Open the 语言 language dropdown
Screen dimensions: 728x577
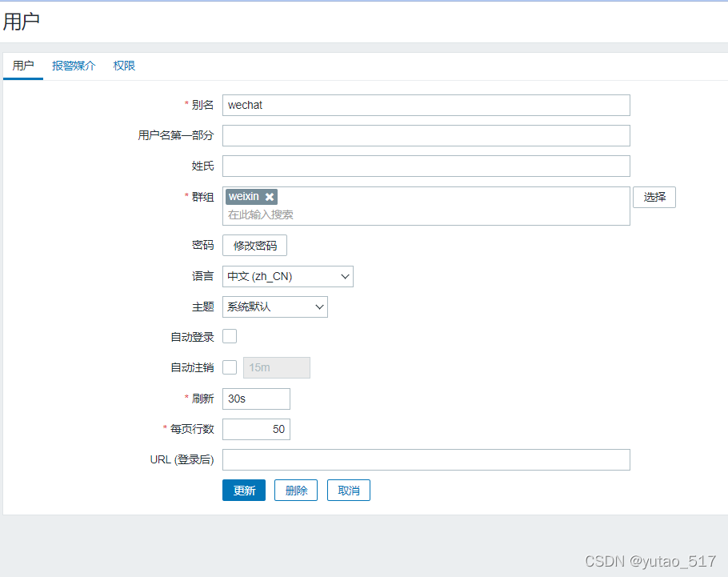click(x=288, y=277)
